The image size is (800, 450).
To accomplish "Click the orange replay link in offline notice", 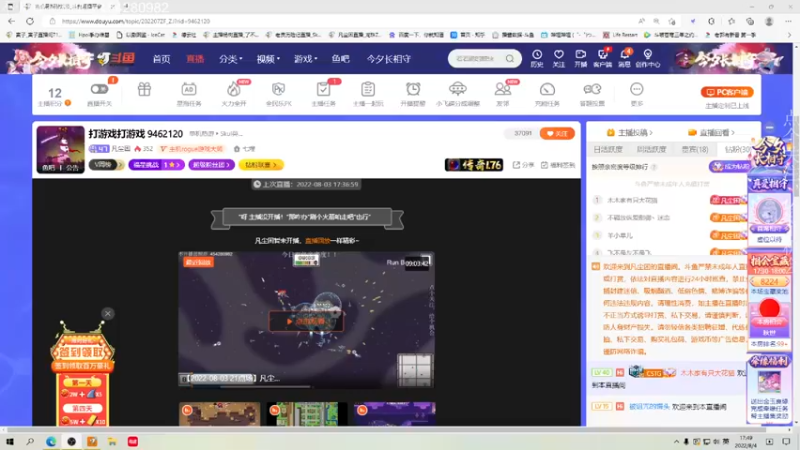I will point(317,240).
